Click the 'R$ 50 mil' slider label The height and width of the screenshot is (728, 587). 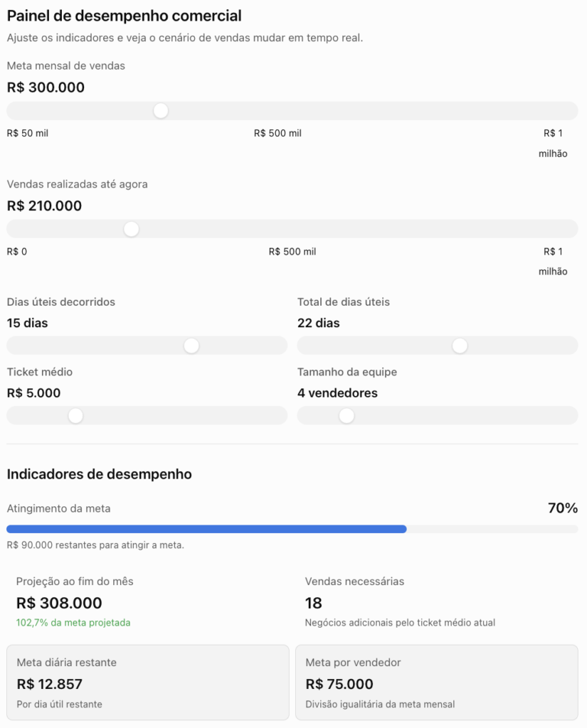point(28,133)
